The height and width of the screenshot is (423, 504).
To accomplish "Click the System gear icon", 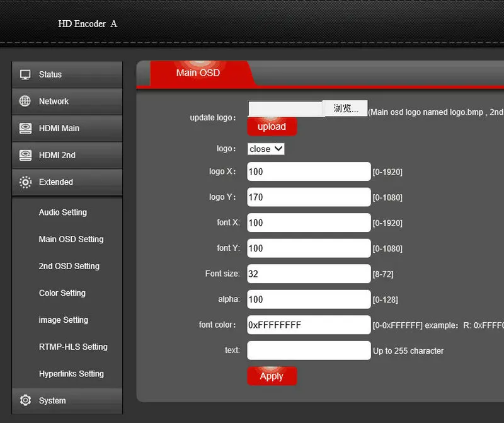I will click(25, 400).
